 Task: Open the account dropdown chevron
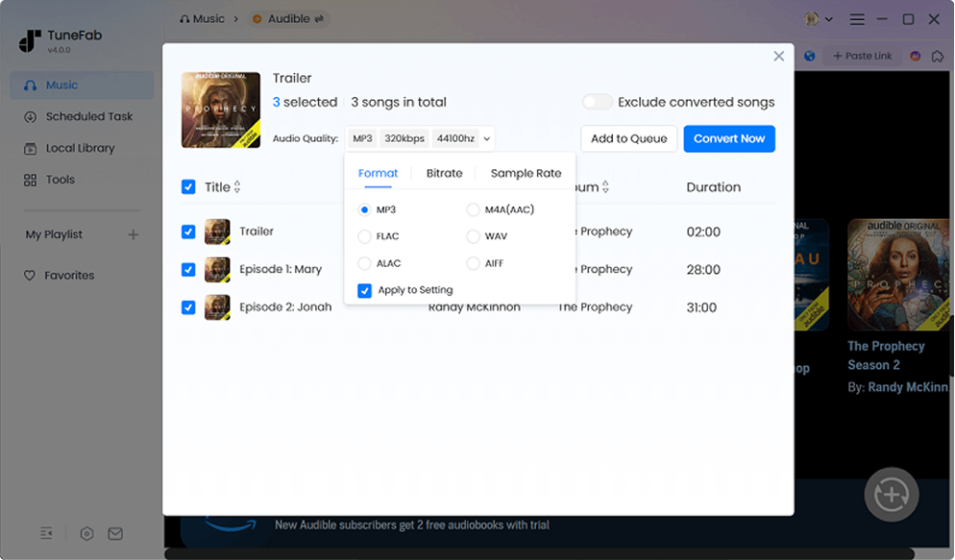click(829, 18)
